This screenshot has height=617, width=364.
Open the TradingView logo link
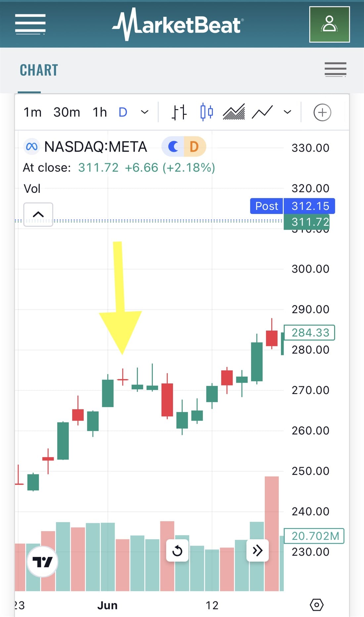coord(42,562)
